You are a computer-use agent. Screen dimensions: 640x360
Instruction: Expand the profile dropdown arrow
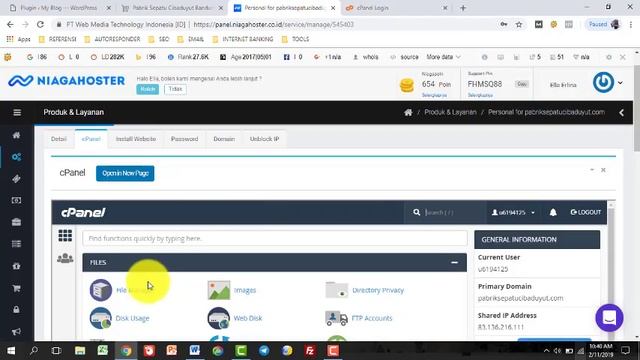click(620, 83)
